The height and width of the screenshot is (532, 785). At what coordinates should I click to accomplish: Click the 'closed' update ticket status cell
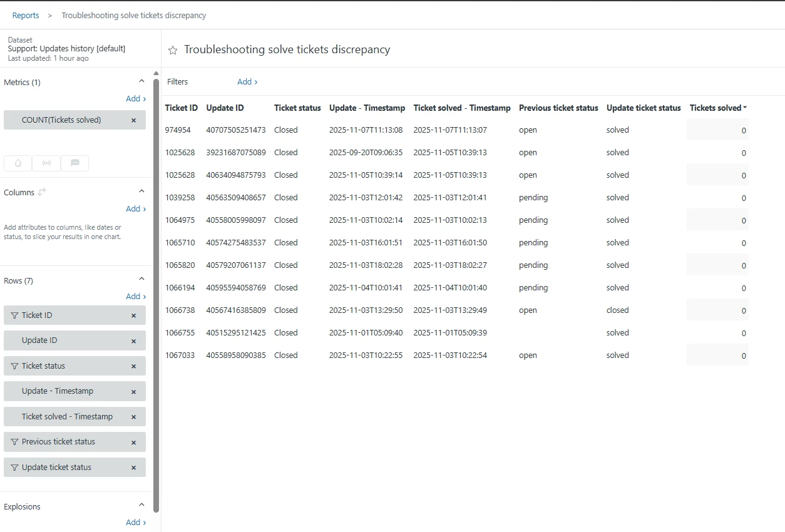618,310
